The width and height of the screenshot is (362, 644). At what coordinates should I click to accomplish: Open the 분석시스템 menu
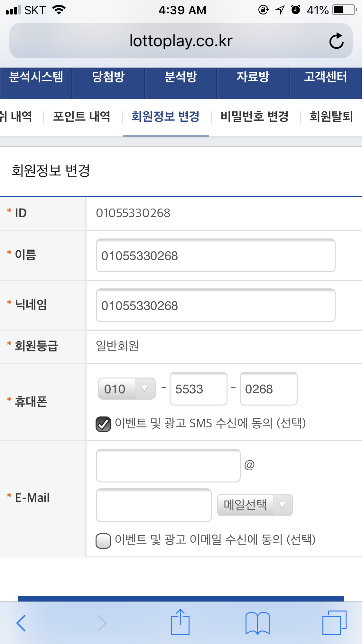pyautogui.click(x=36, y=77)
